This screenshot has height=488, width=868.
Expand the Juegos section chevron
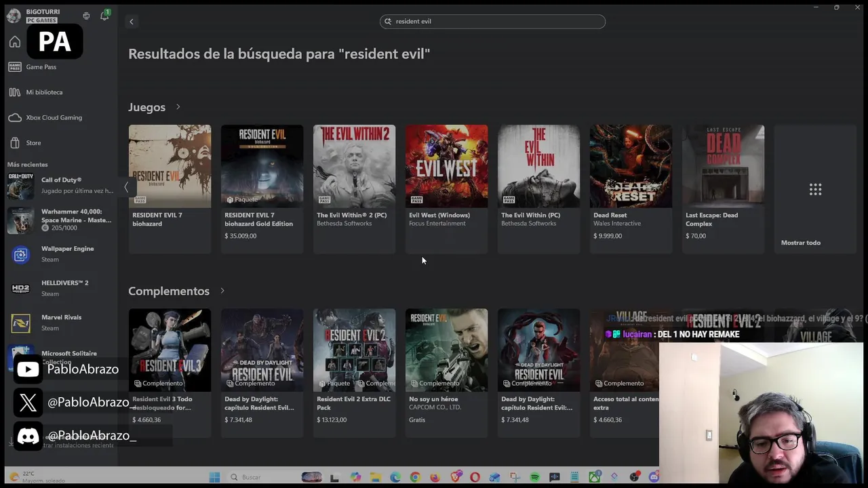[178, 107]
